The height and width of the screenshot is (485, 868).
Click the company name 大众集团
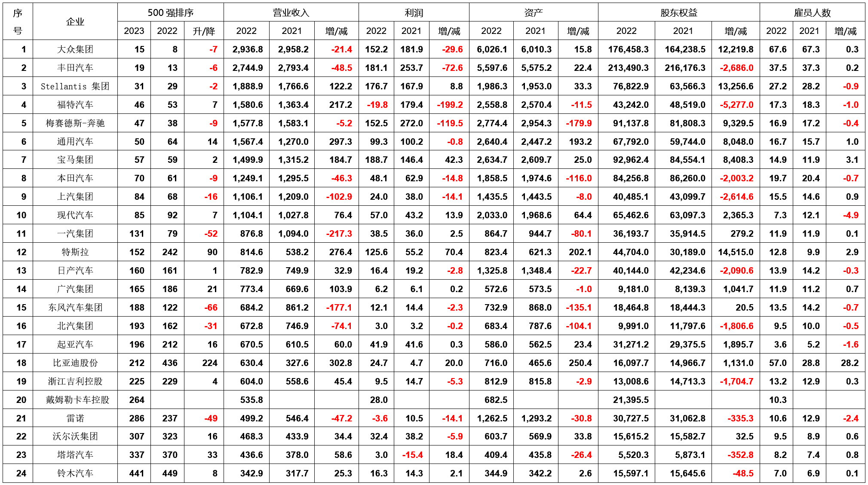click(x=75, y=49)
